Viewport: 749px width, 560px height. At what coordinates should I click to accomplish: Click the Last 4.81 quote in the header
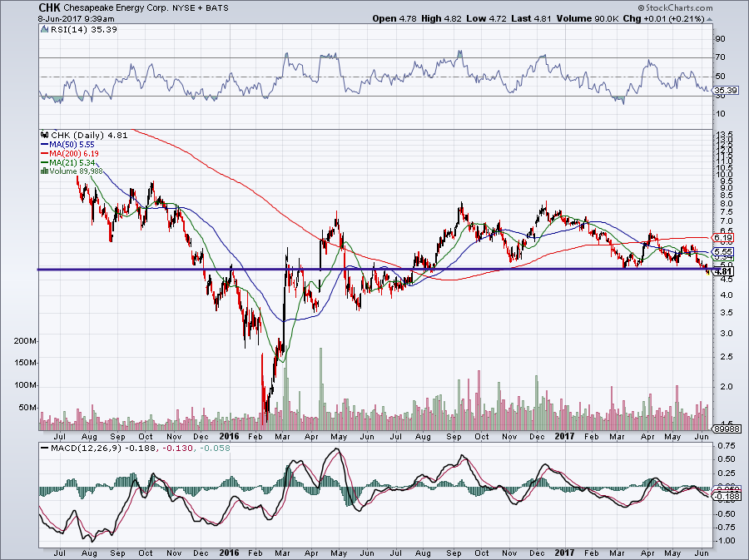pyautogui.click(x=531, y=19)
